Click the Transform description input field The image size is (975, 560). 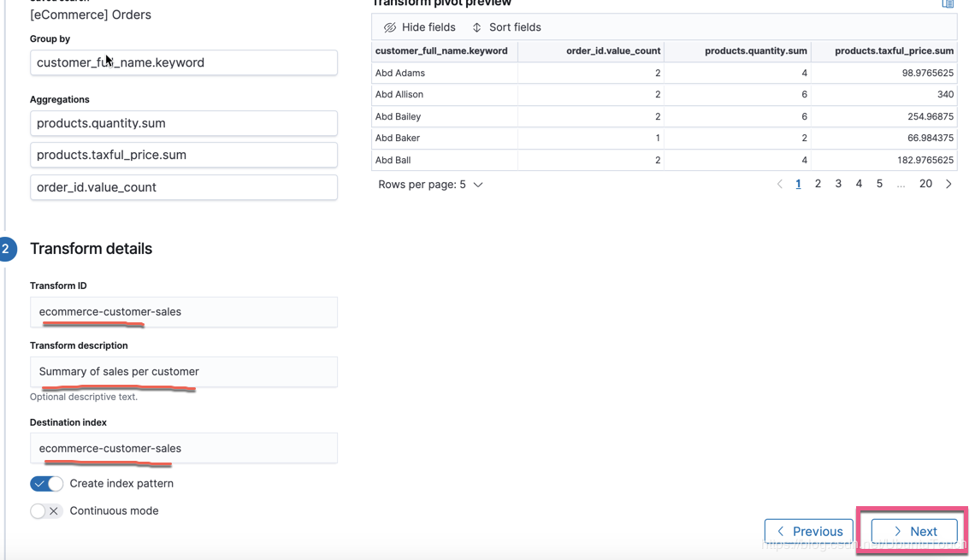tap(183, 372)
